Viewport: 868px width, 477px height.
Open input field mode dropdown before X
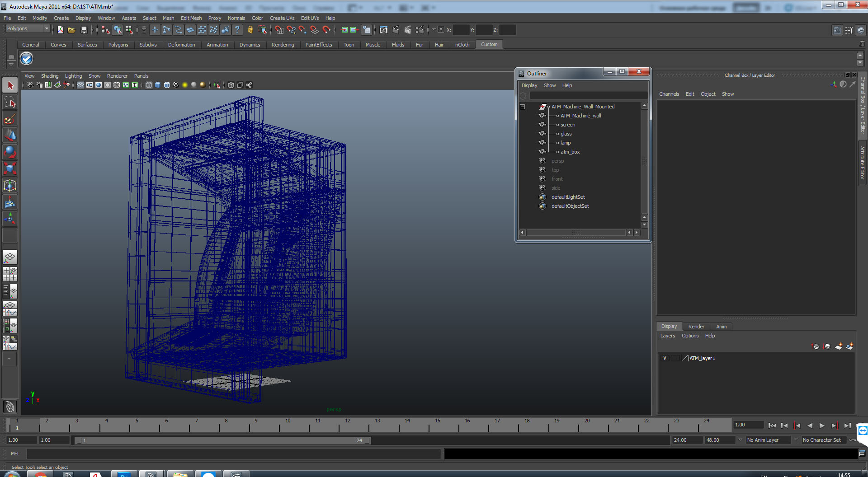(434, 29)
